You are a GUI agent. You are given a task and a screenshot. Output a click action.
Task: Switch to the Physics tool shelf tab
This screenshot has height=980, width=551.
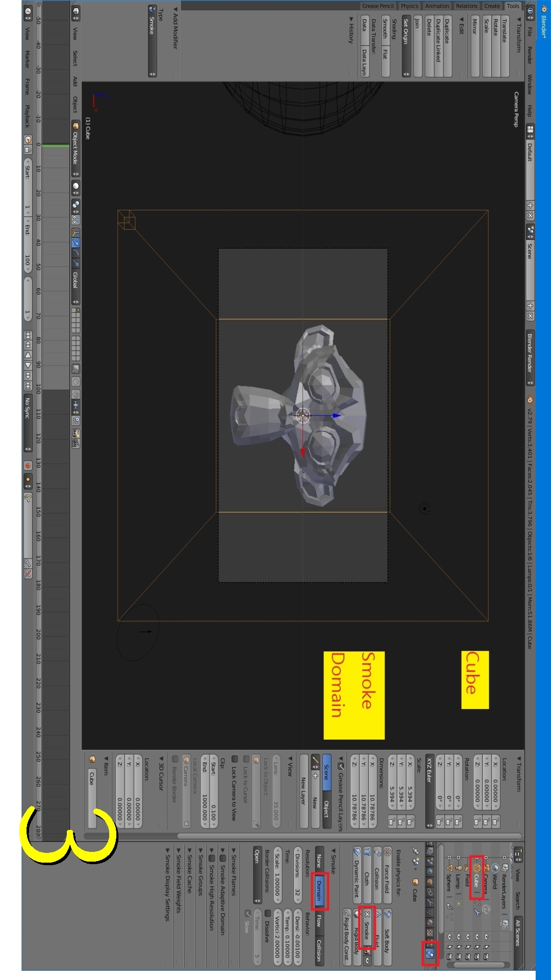[409, 6]
